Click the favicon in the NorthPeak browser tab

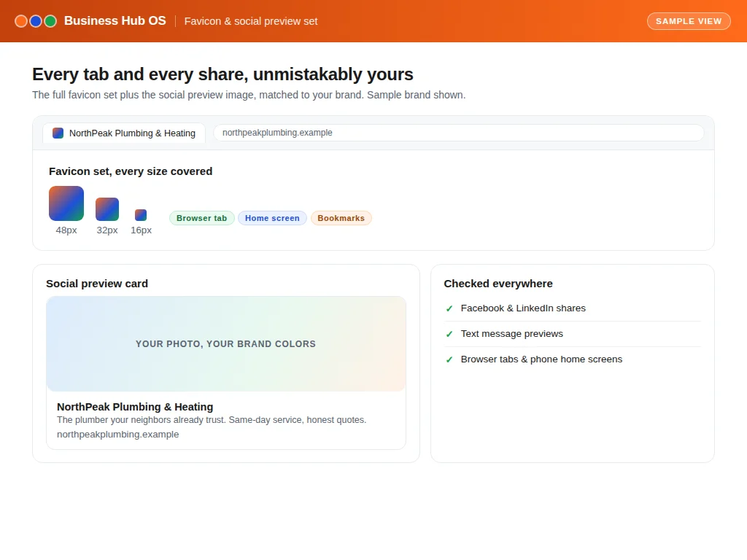coord(58,133)
